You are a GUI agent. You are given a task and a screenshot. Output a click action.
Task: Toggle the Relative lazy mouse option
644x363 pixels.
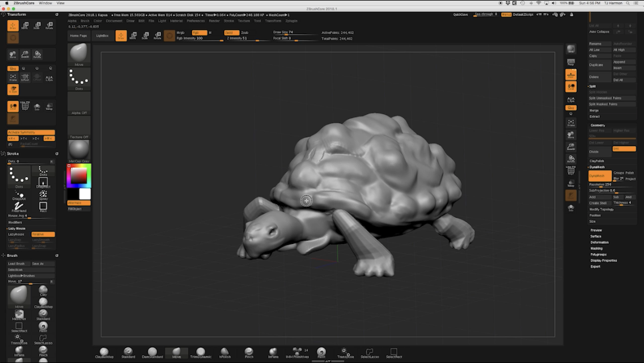pyautogui.click(x=43, y=234)
